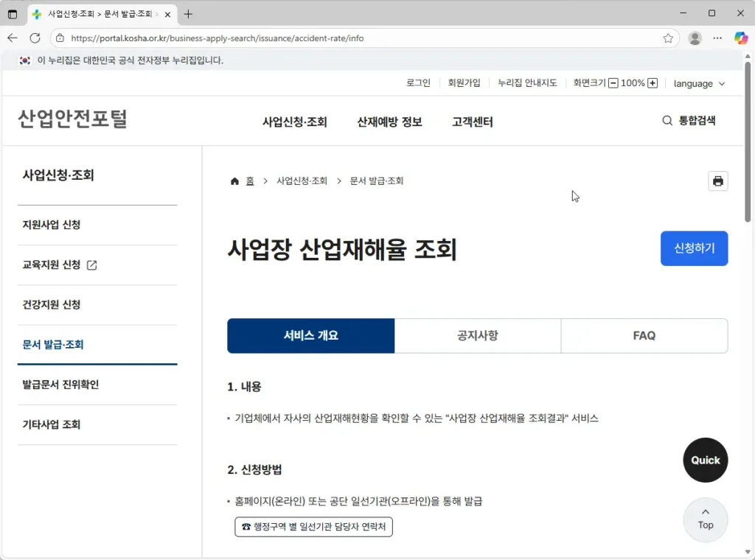Expand the Quick menu
Image resolution: width=755 pixels, height=560 pixels.
[705, 460]
